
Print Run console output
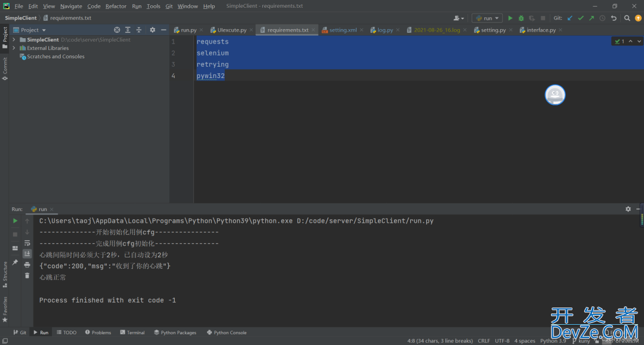coord(27,265)
